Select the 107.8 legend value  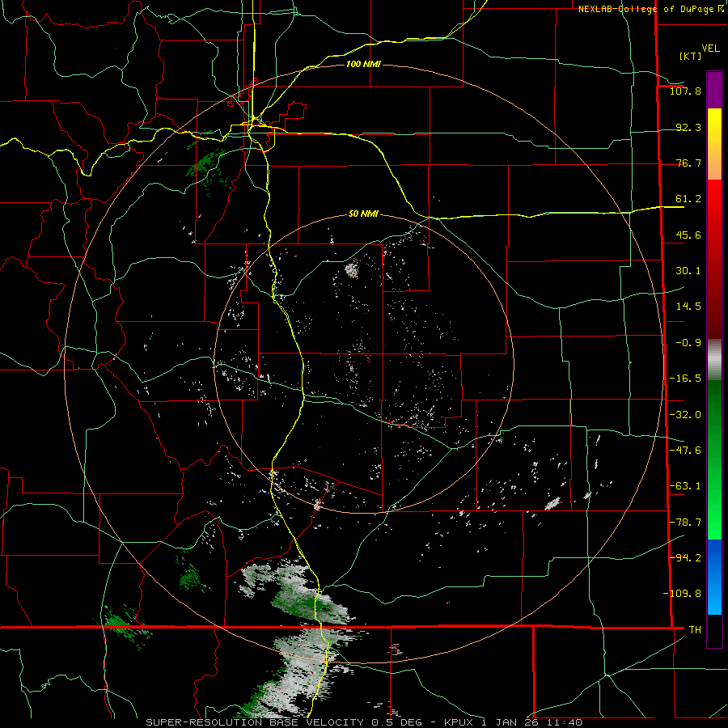(685, 91)
